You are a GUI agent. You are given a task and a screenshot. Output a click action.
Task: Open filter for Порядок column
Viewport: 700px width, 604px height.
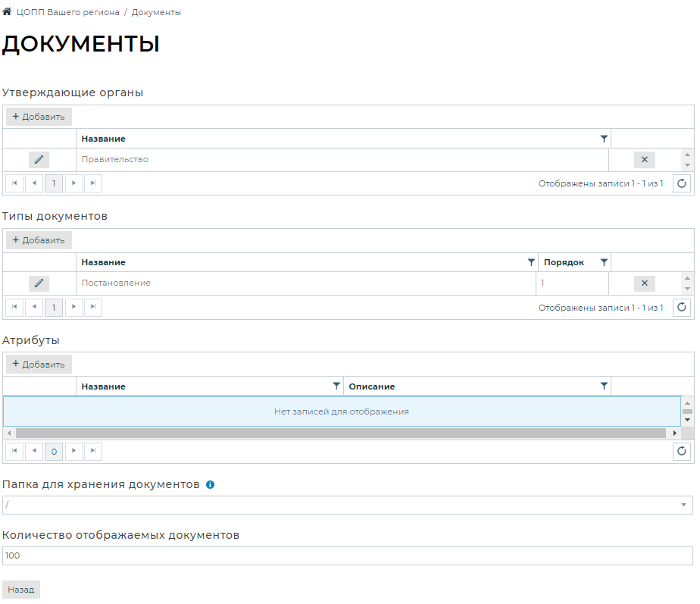coord(604,262)
